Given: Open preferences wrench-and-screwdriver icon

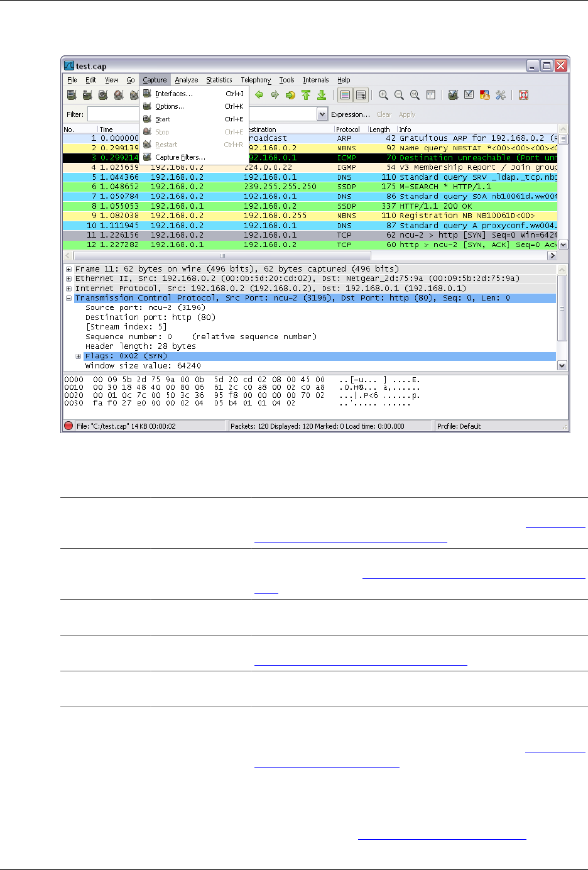Looking at the screenshot, I should [500, 95].
